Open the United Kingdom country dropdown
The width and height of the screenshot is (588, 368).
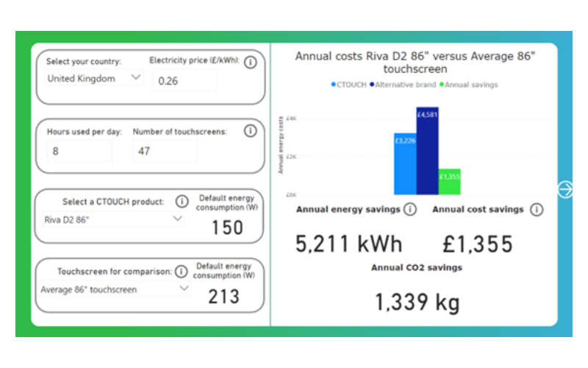pos(94,78)
